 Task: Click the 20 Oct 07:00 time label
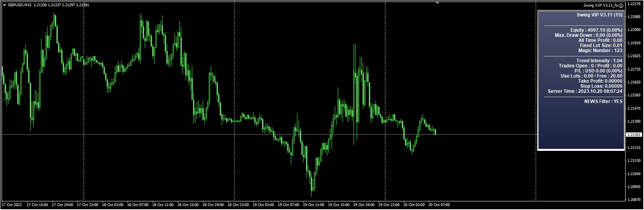point(439,205)
